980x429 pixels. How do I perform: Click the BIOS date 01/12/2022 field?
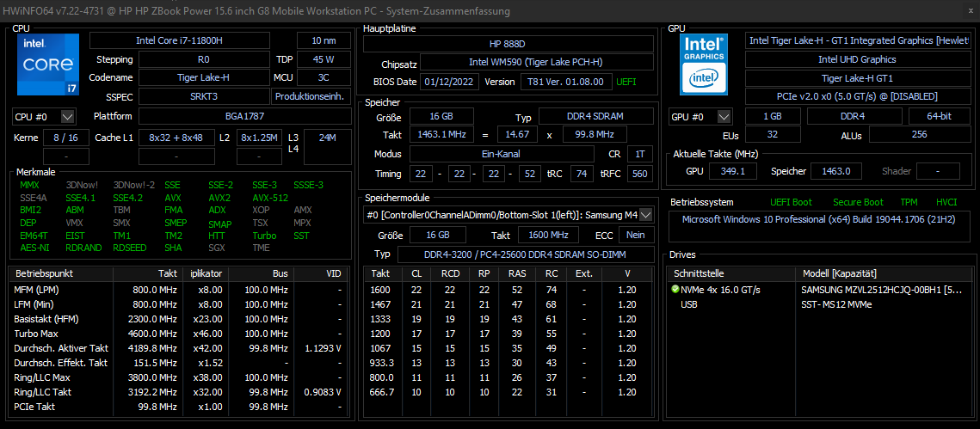coord(451,82)
